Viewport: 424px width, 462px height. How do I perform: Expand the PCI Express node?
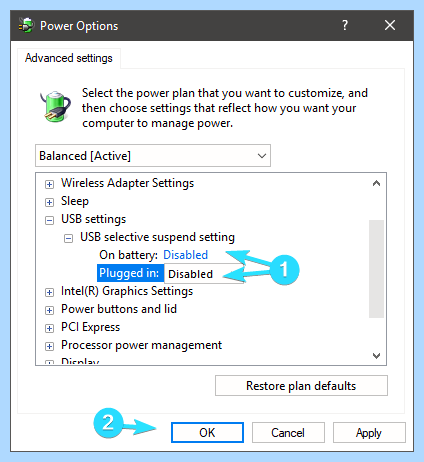tap(49, 328)
